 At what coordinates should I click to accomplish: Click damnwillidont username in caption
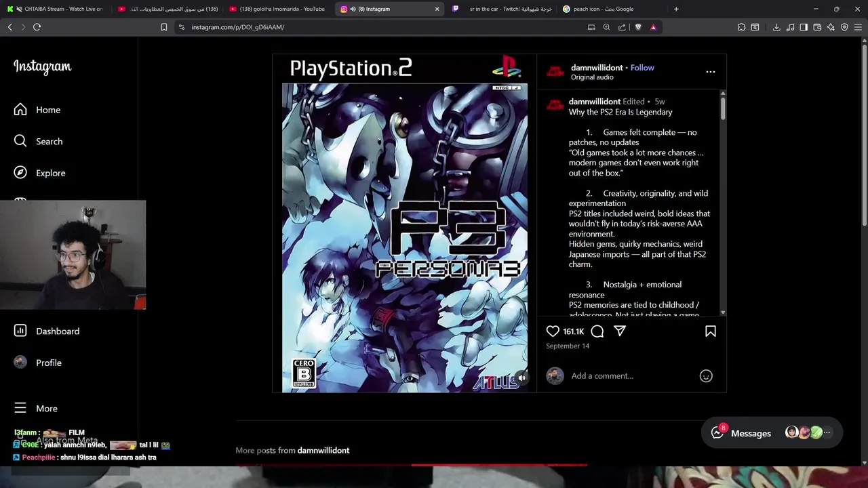point(595,102)
